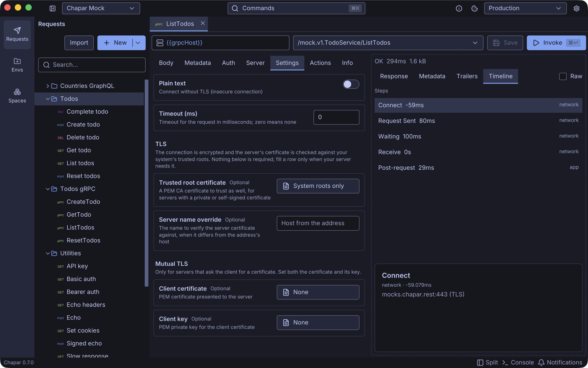
Task: Select the Request Sent 80ms step
Action: pyautogui.click(x=478, y=121)
